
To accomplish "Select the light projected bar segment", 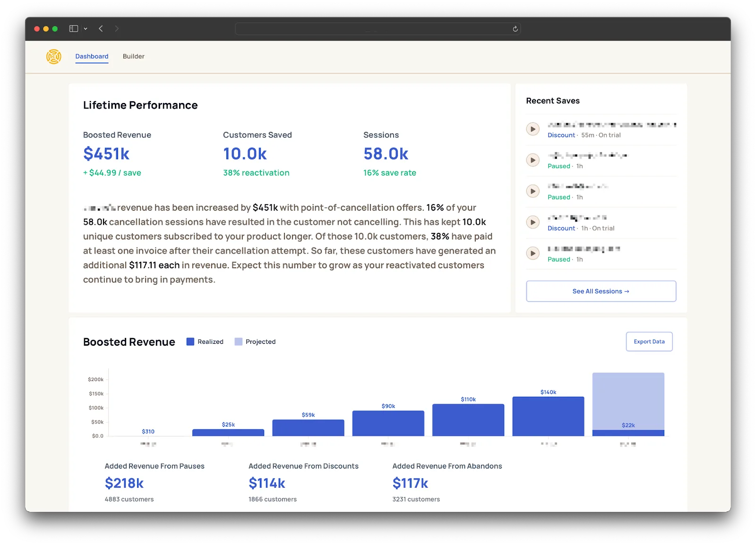I will [x=628, y=401].
